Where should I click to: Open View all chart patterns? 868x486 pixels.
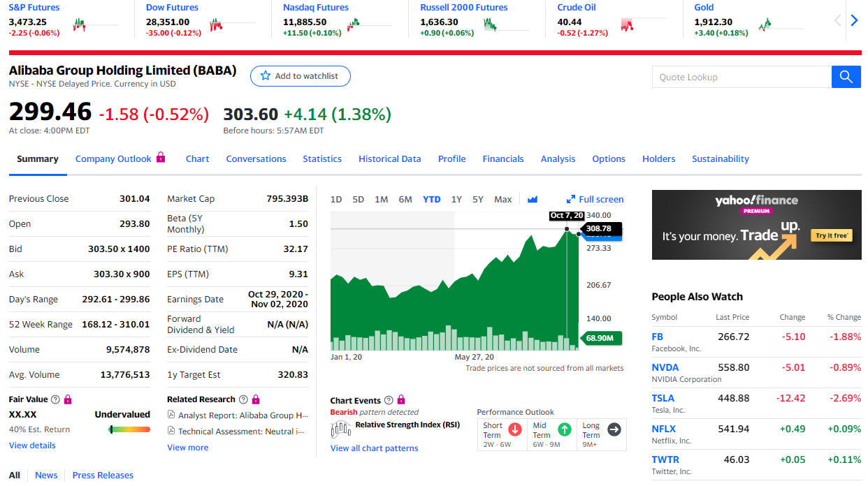(x=374, y=448)
